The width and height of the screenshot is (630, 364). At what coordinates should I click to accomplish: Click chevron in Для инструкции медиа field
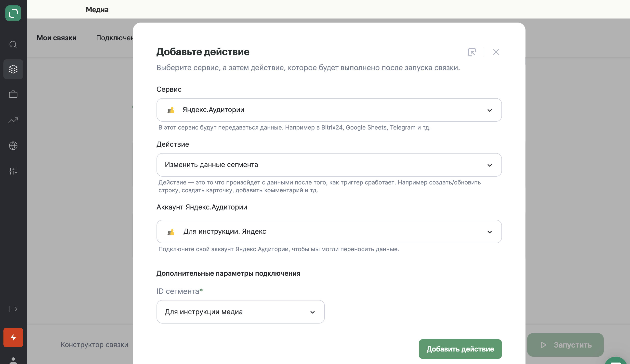[313, 312]
